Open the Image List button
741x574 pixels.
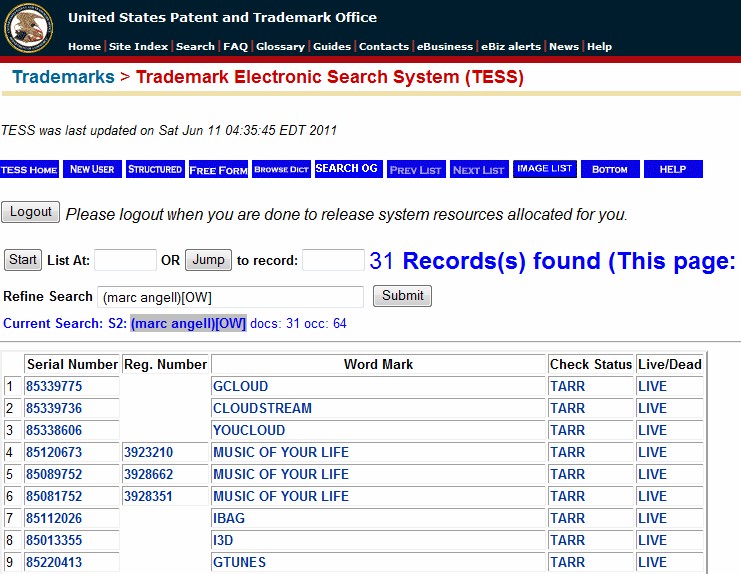[545, 169]
